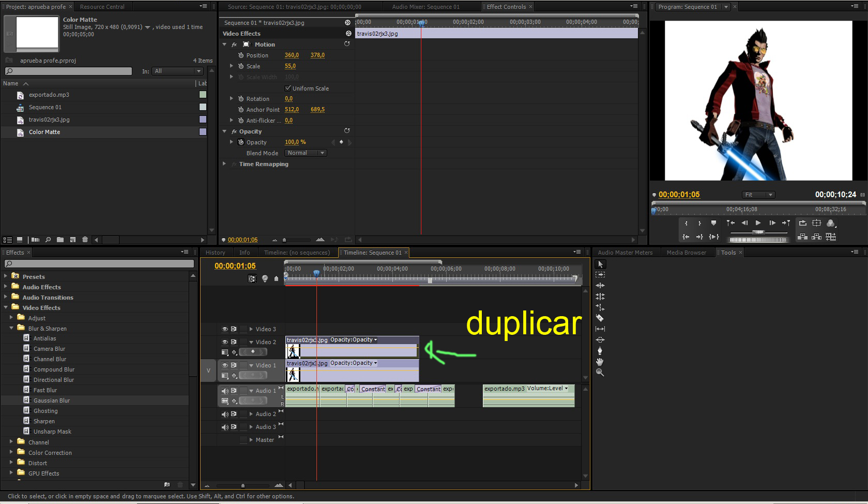This screenshot has width=868, height=504.
Task: Reset the Motion effect
Action: click(x=347, y=44)
